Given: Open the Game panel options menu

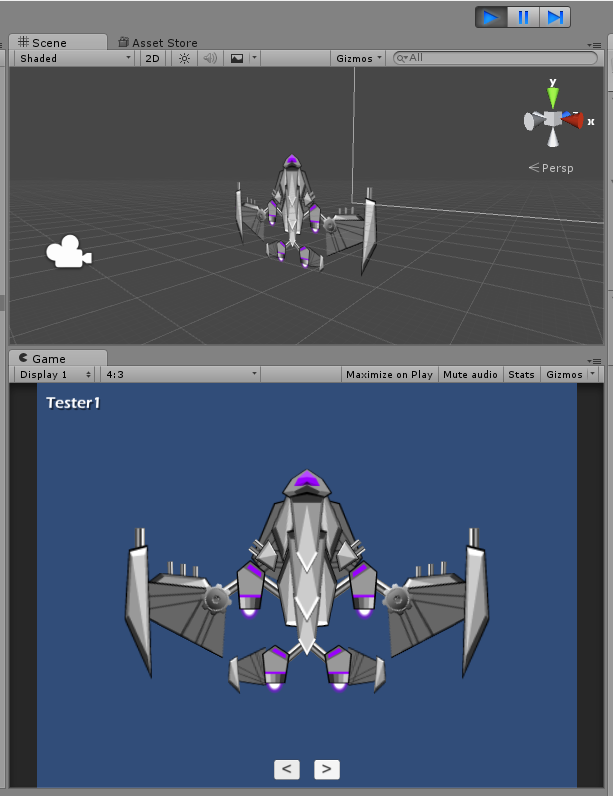Looking at the screenshot, I should [594, 361].
